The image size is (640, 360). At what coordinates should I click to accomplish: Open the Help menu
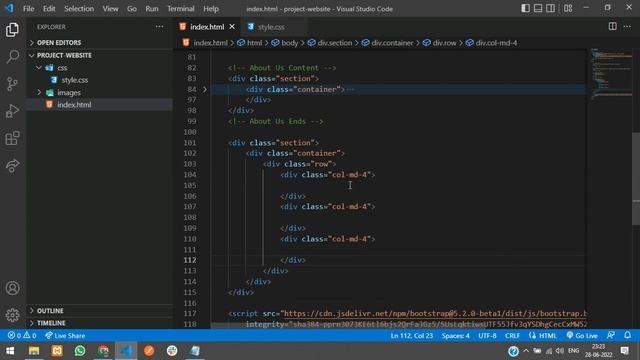[211, 9]
